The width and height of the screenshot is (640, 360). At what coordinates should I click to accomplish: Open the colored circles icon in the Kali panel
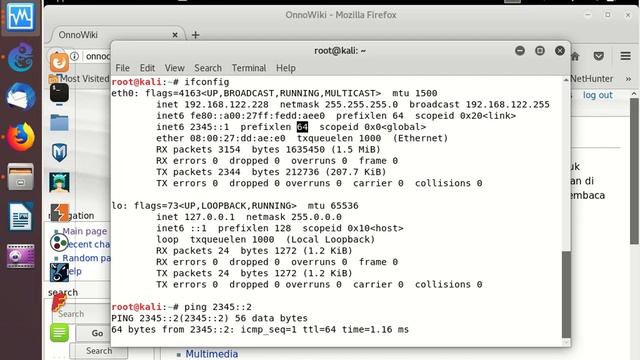point(59,242)
